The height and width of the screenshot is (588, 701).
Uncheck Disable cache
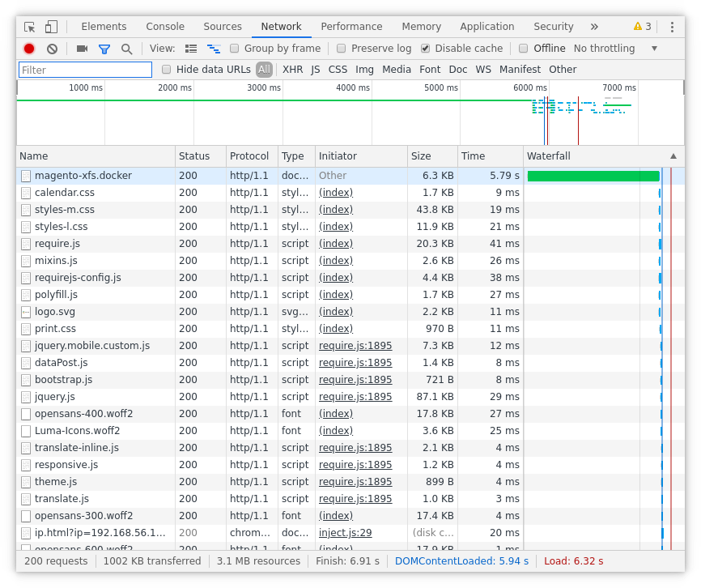(x=425, y=48)
